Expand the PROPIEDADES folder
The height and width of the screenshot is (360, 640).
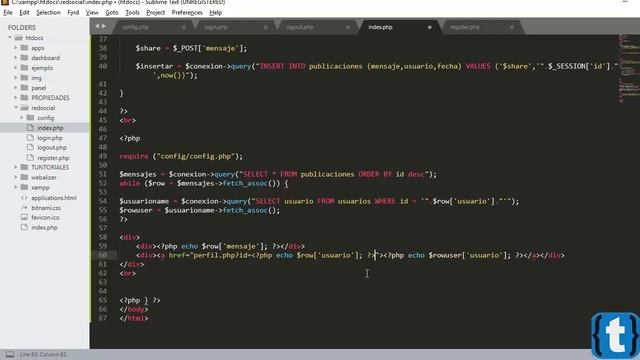coord(16,98)
